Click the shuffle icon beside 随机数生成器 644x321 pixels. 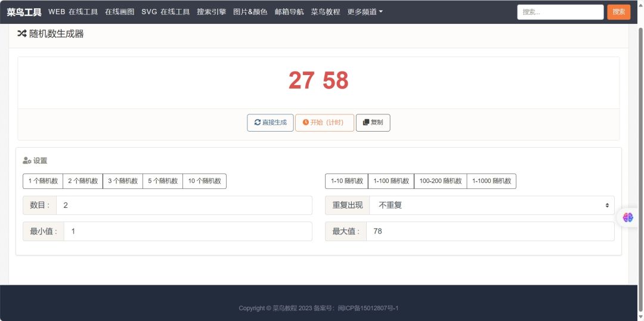click(x=22, y=34)
